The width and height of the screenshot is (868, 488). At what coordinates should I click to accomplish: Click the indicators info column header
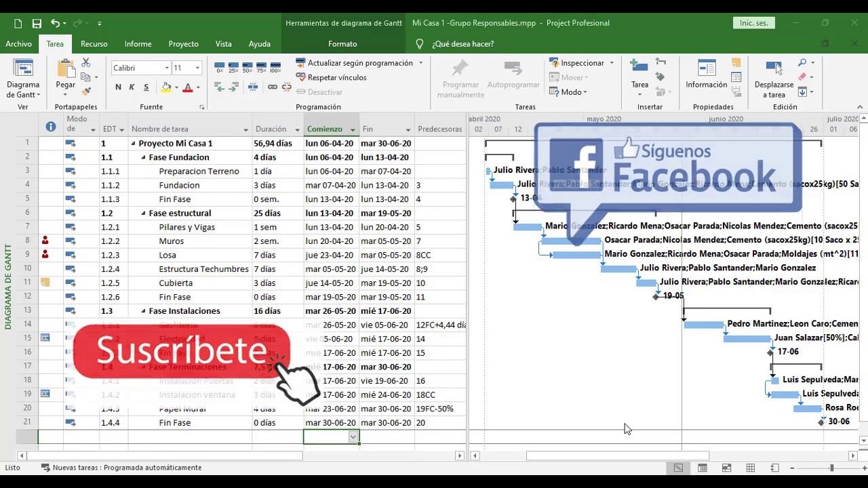pyautogui.click(x=50, y=127)
